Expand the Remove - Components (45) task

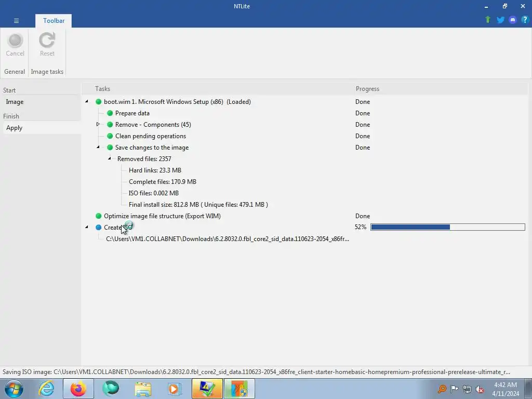coord(98,124)
